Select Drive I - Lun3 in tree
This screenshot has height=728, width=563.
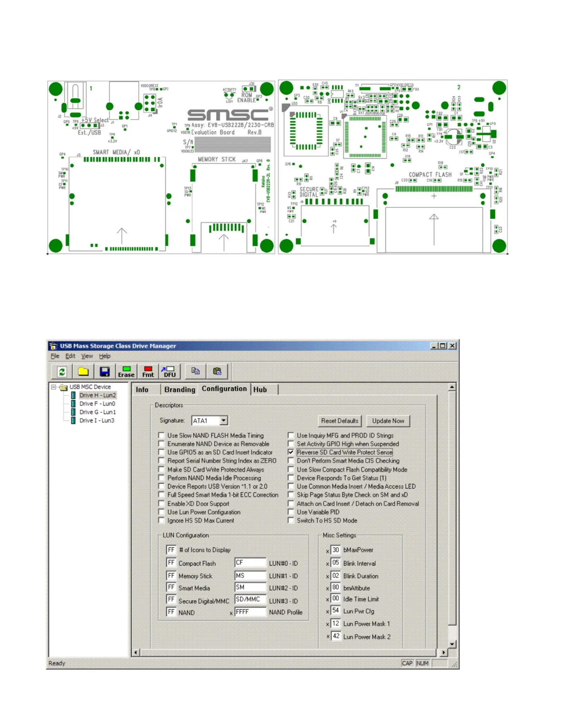[97, 421]
